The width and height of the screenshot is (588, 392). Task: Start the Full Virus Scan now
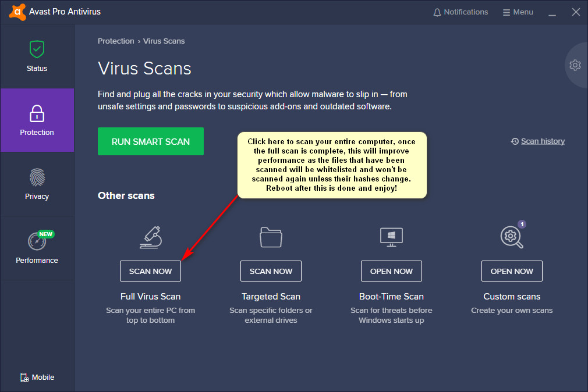point(150,271)
